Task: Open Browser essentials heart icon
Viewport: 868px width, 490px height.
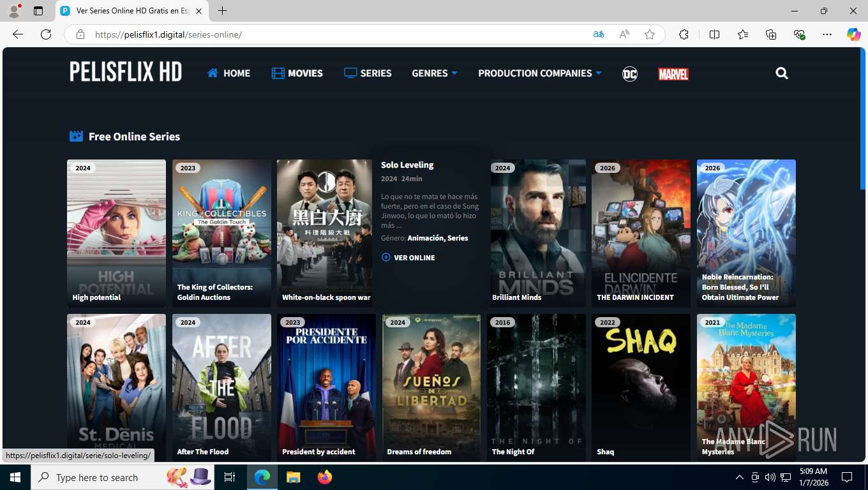Action: [x=799, y=34]
